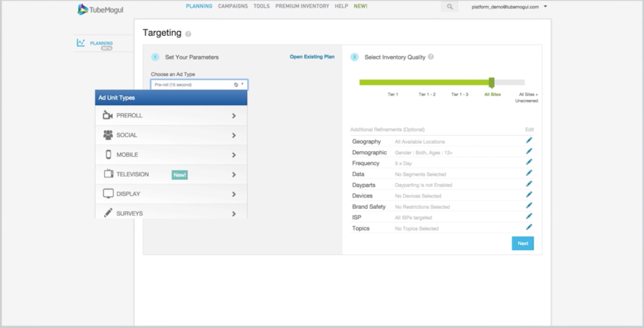Click 'All Available Locations' Geography value
The width and height of the screenshot is (644, 328).
pos(420,142)
